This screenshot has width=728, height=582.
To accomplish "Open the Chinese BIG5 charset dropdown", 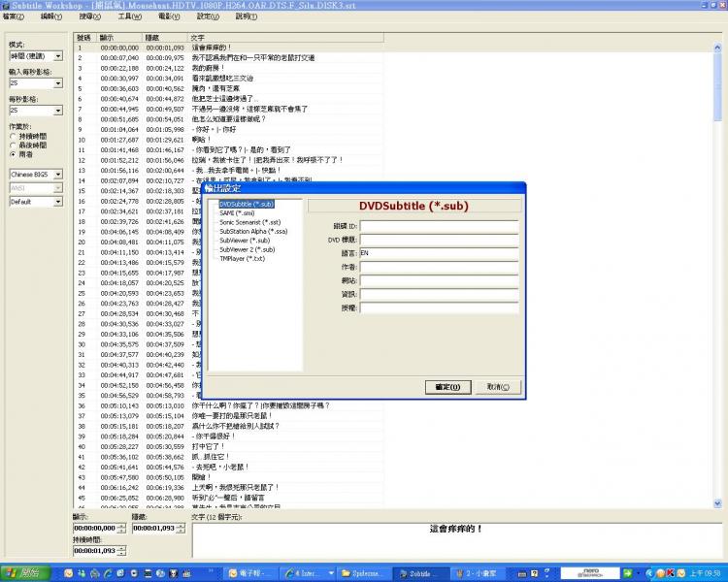I will click(x=58, y=175).
